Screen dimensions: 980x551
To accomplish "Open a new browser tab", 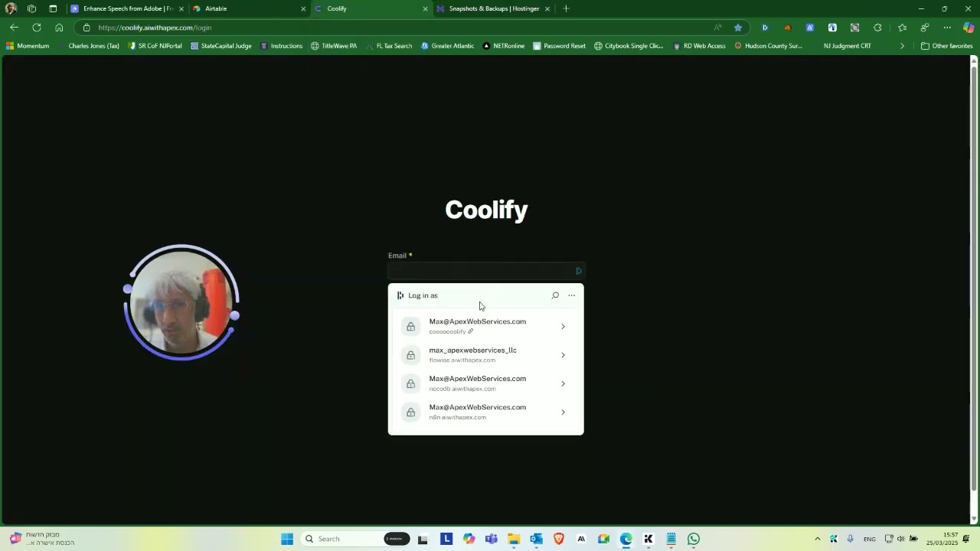I will click(566, 9).
